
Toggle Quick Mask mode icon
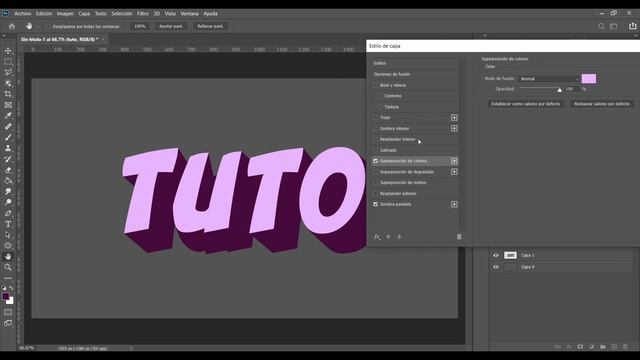coord(8,312)
